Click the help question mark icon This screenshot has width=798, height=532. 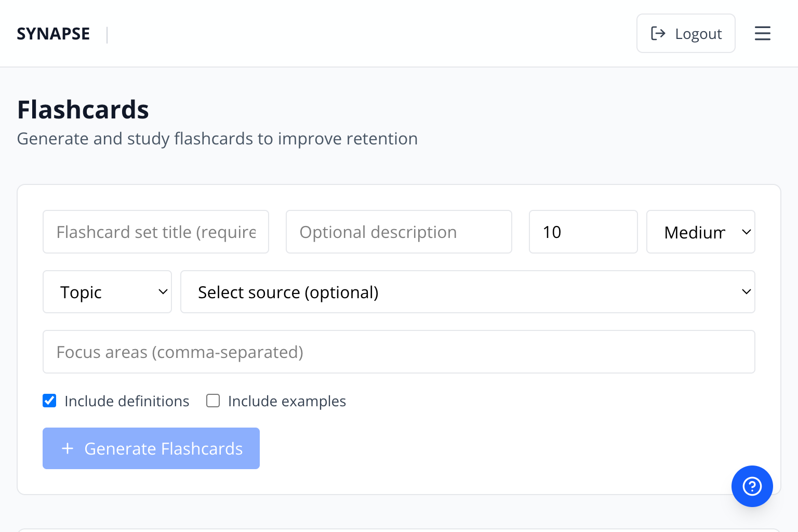[752, 486]
